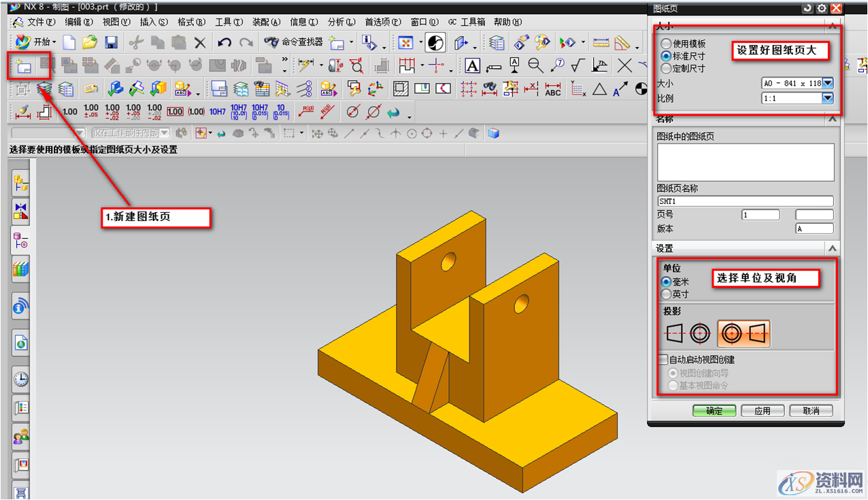Select the 使用模板 radio option
This screenshot has height=500, width=868.
coord(667,44)
